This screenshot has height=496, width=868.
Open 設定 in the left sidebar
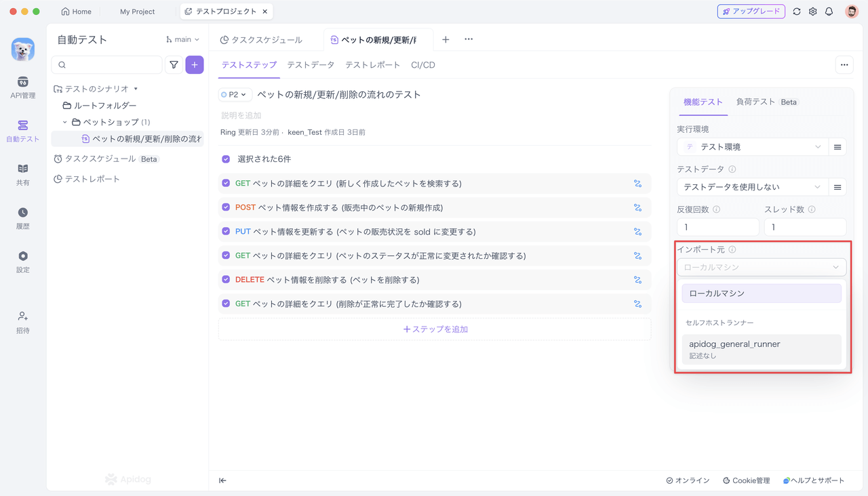tap(23, 262)
